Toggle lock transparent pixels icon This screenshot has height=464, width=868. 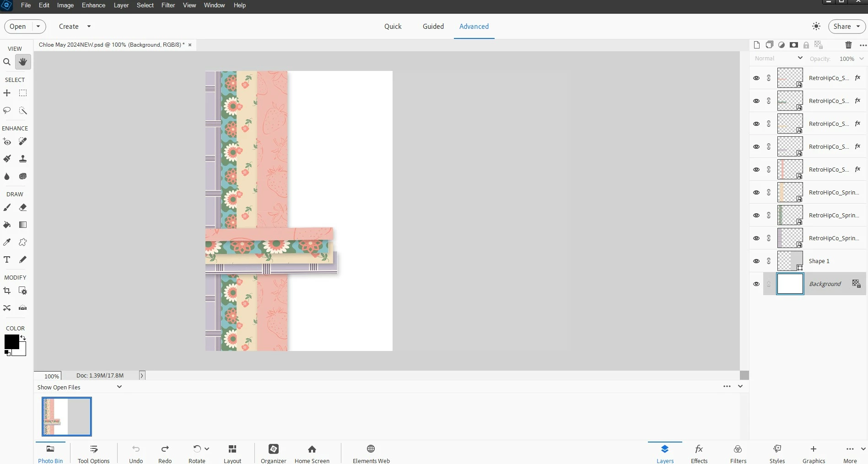[819, 45]
